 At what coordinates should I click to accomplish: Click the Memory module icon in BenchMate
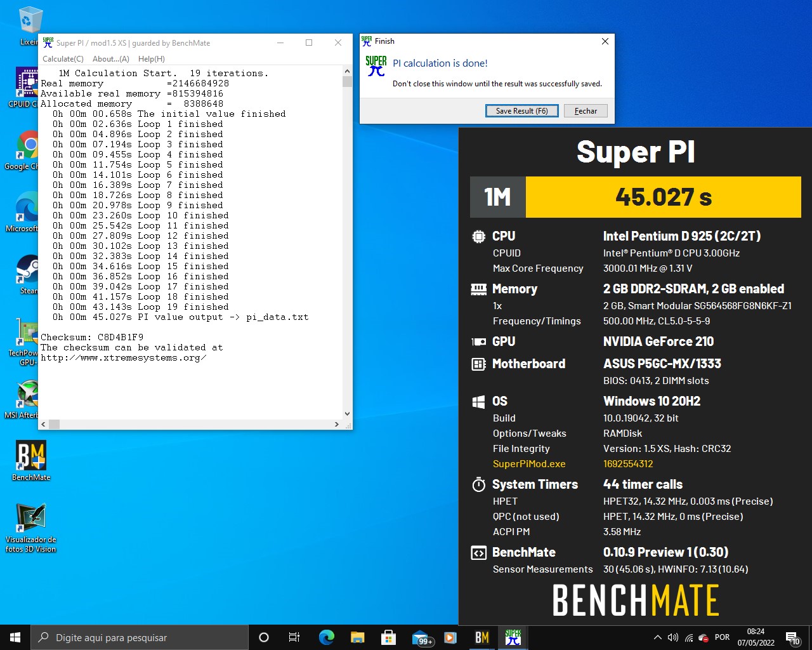pos(479,289)
